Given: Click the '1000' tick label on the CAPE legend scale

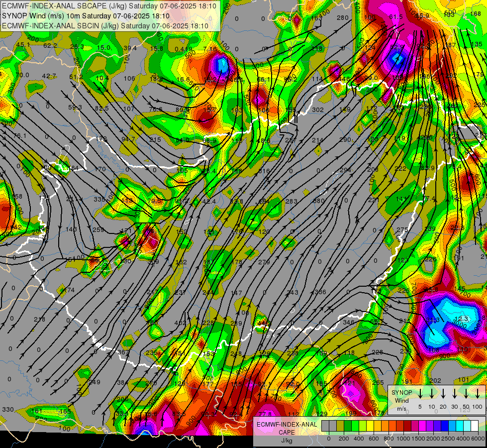Looking at the screenshot, I should [403, 439].
